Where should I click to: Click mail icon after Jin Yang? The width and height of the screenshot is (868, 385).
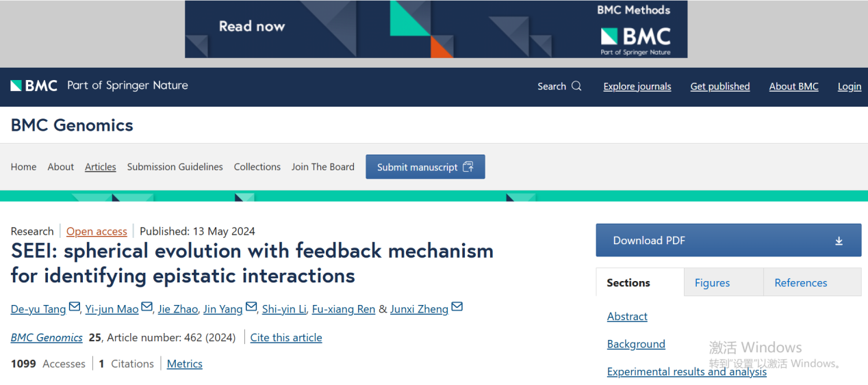[x=251, y=307]
